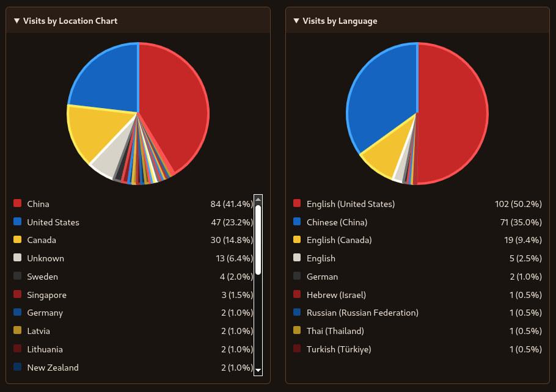Image resolution: width=556 pixels, height=392 pixels.
Task: Click the English (United States) legend swatch
Action: point(297,203)
